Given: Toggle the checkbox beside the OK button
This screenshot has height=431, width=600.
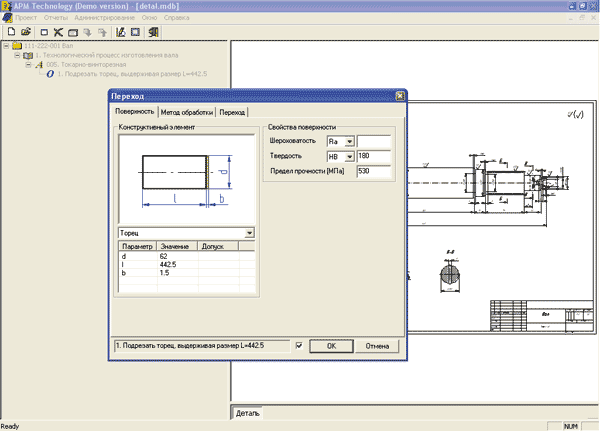Looking at the screenshot, I should click(298, 346).
